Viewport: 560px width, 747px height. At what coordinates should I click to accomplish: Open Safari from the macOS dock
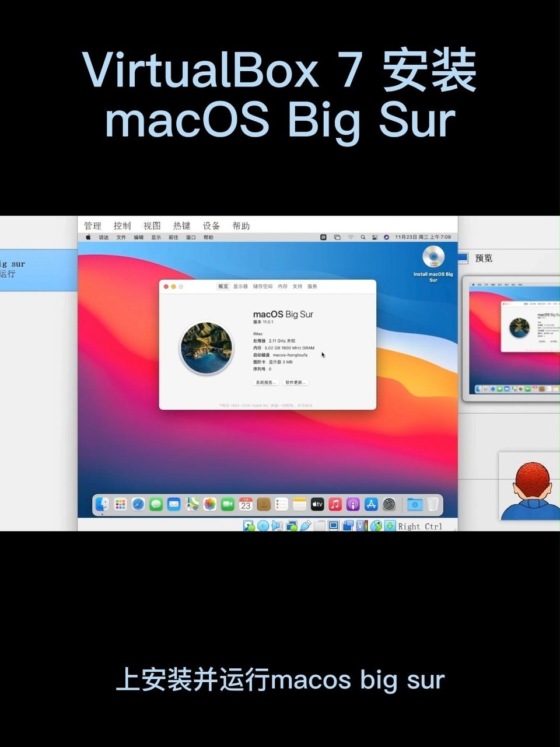138,504
